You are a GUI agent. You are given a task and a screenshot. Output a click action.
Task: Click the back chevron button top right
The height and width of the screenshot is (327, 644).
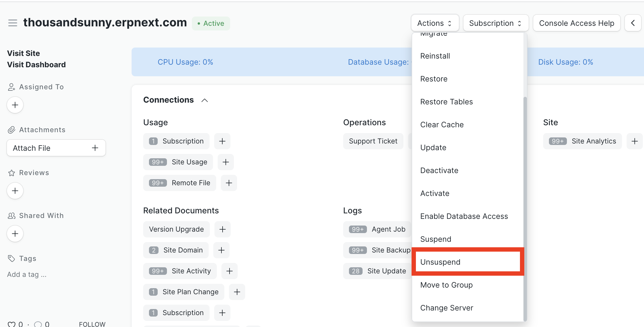point(633,23)
